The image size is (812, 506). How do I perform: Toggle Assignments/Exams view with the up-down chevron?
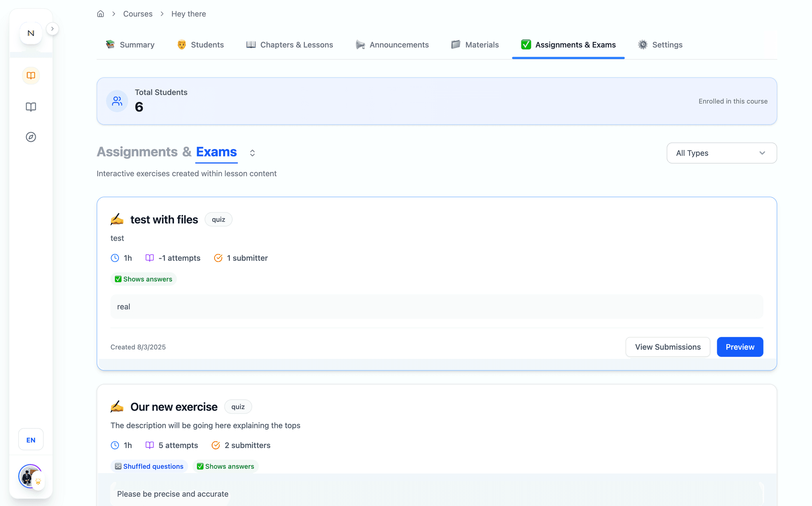(252, 153)
